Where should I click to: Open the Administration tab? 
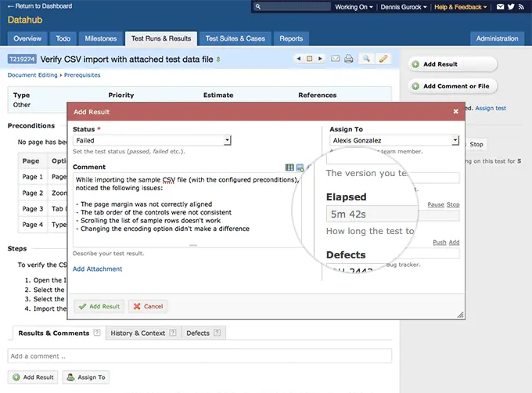point(497,38)
